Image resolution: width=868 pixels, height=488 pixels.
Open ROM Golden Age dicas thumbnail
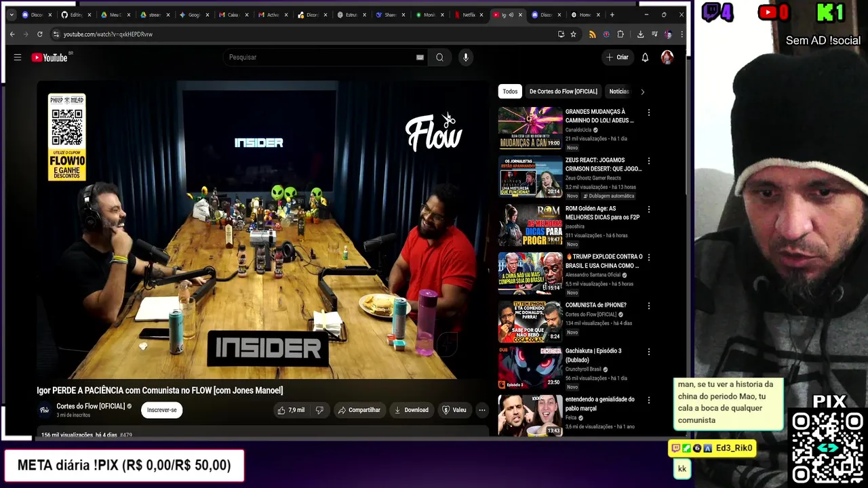(530, 224)
